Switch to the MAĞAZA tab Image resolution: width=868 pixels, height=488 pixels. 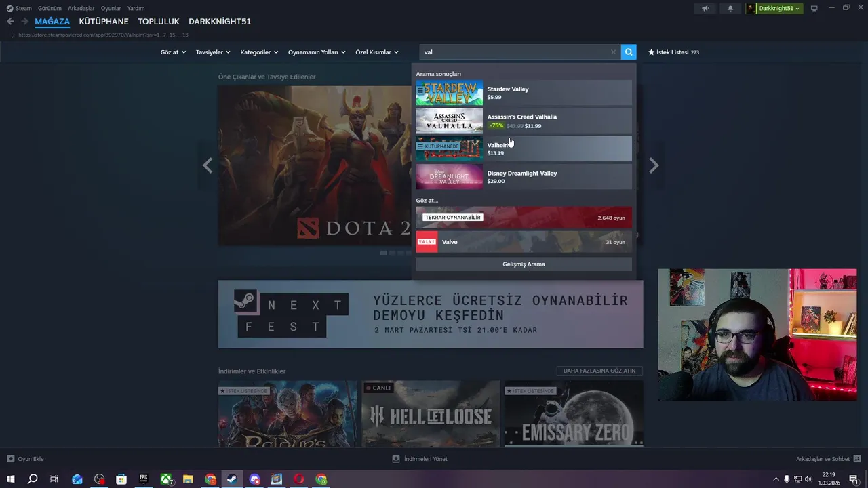(52, 22)
